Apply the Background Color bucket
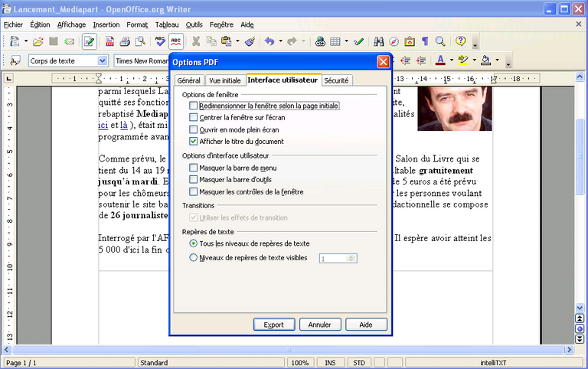The width and height of the screenshot is (588, 369). tap(486, 60)
